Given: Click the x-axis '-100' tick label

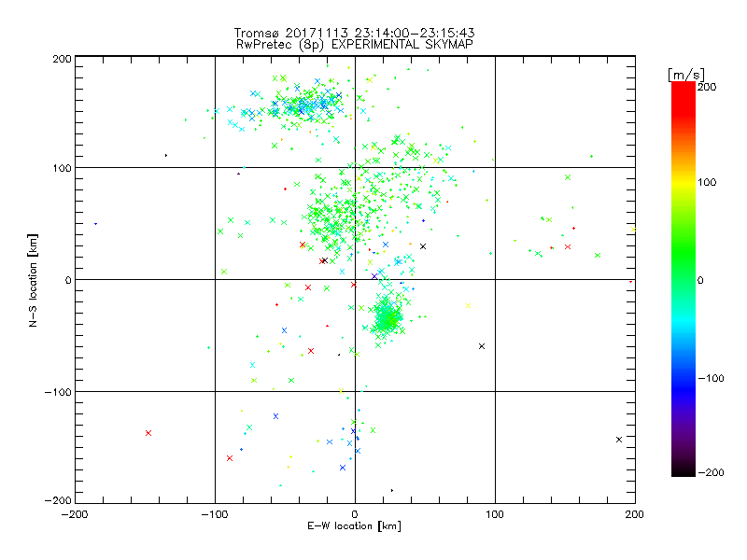Looking at the screenshot, I should [x=215, y=514].
